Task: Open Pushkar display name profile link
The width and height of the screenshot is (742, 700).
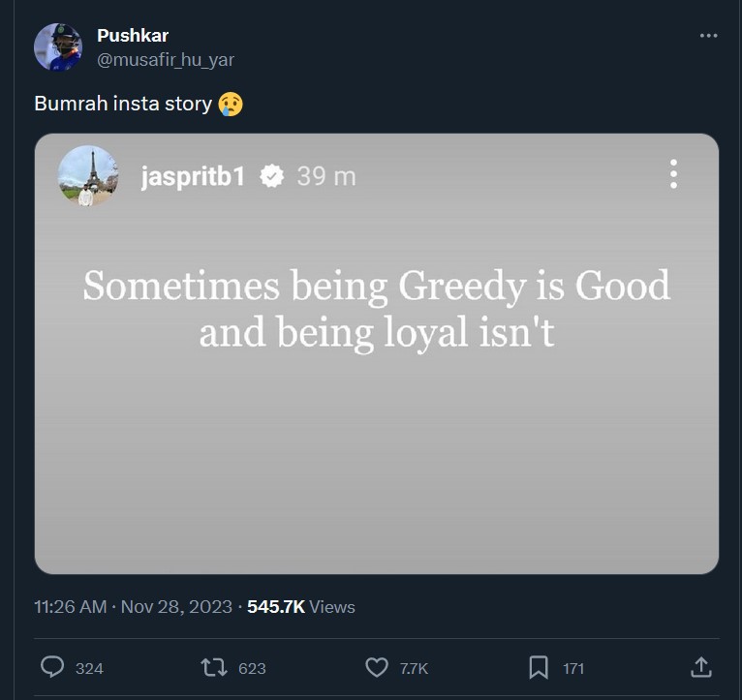Action: (133, 36)
